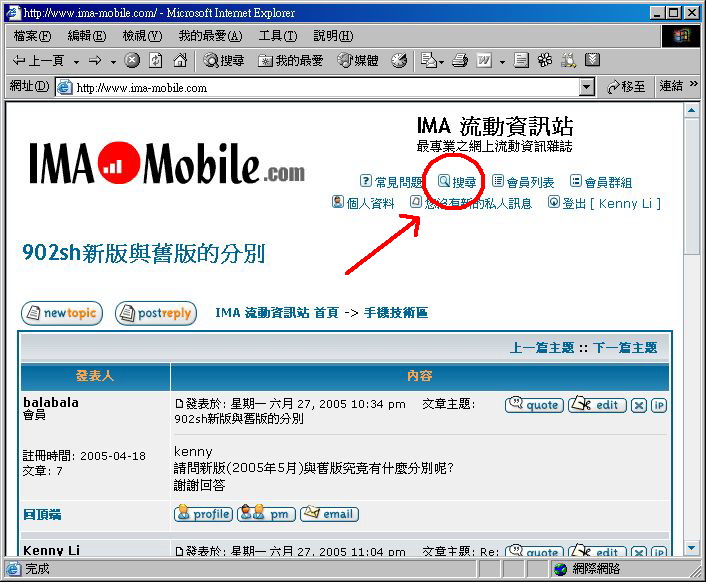Click the 會員列表 member list link
Image resolution: width=706 pixels, height=582 pixels.
pos(523,182)
